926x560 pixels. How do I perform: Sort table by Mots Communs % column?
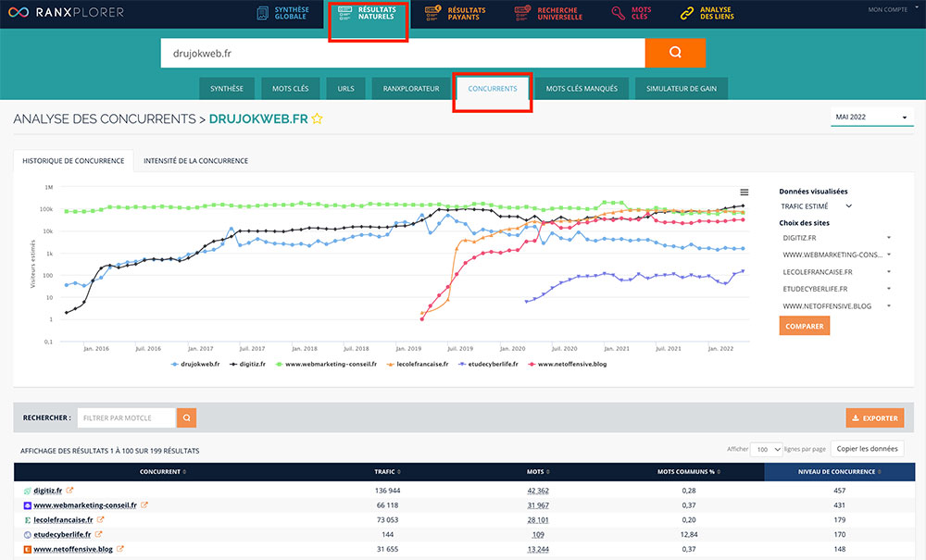689,471
